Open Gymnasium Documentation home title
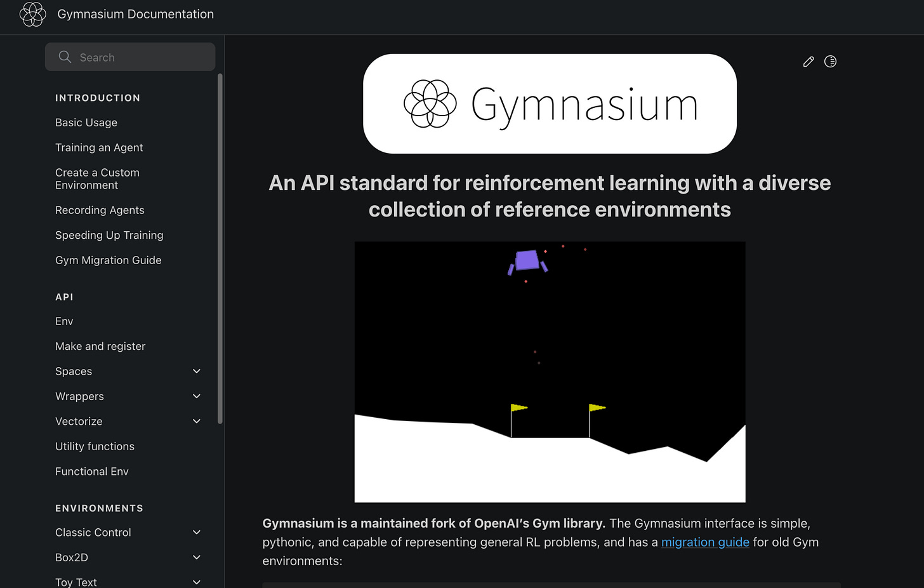Screen dimensions: 924x588 (135, 14)
